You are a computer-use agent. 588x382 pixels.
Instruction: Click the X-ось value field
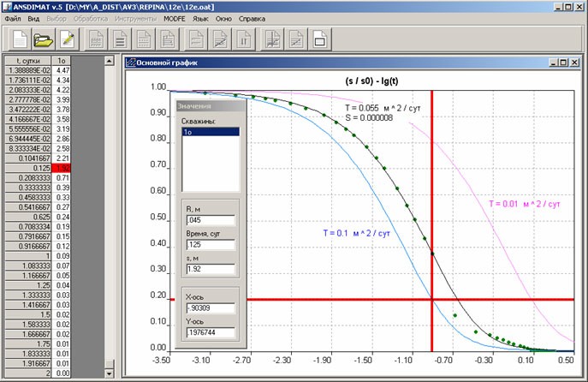point(209,307)
